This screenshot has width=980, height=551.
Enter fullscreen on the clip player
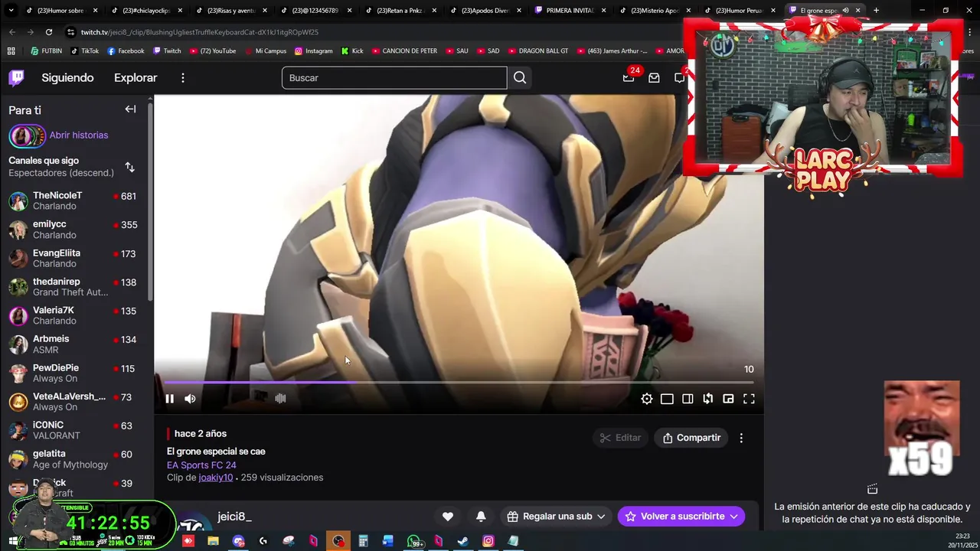[x=749, y=399]
